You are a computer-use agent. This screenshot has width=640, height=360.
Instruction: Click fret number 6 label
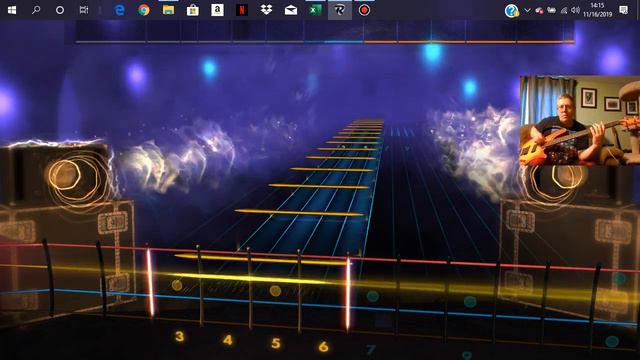(323, 347)
